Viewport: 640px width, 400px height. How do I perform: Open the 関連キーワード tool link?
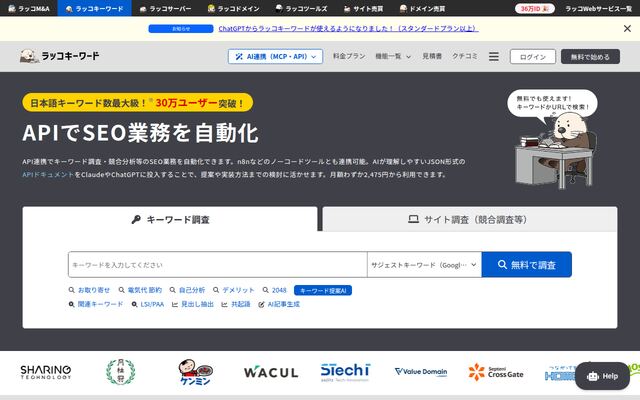pos(96,304)
